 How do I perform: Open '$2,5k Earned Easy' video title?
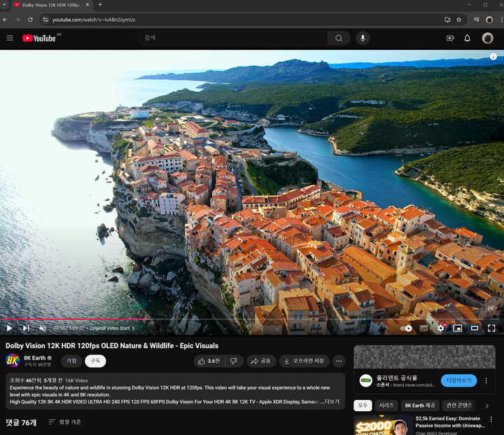450,422
